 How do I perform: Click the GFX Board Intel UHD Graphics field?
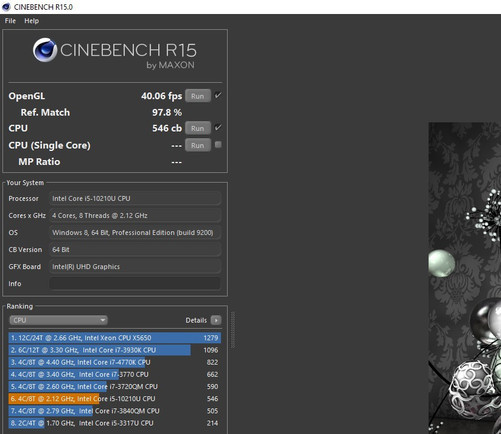(x=135, y=266)
